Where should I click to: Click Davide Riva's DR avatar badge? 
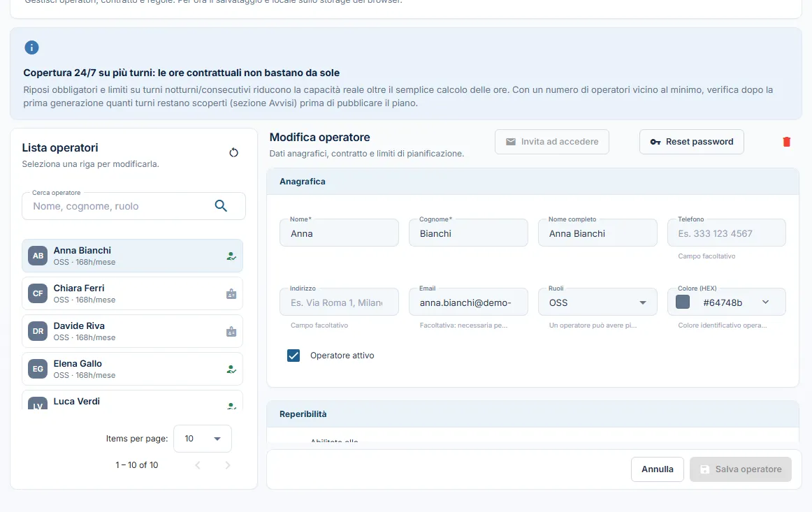[x=38, y=331]
